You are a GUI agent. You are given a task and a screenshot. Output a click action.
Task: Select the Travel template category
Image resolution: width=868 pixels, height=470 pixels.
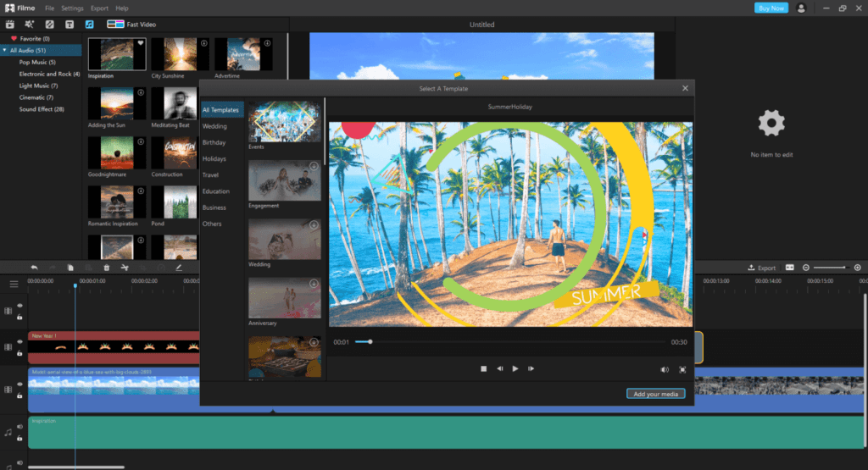210,174
